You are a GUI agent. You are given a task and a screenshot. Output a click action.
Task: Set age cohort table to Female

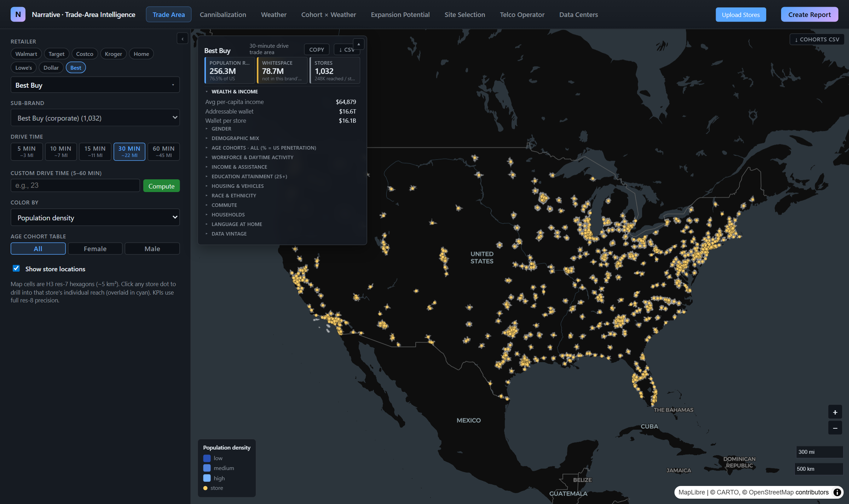(95, 249)
